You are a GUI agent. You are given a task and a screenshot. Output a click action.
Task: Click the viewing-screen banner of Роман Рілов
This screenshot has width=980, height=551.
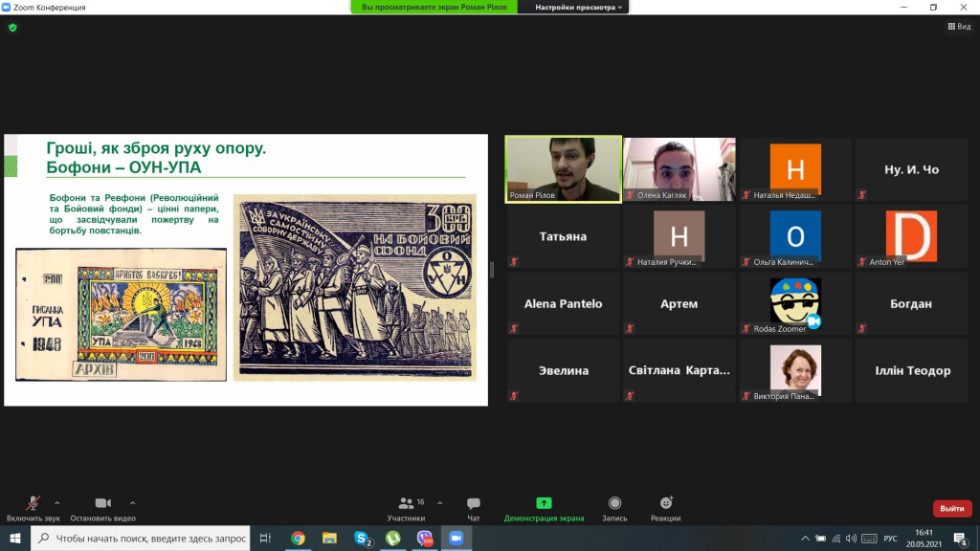[x=434, y=7]
